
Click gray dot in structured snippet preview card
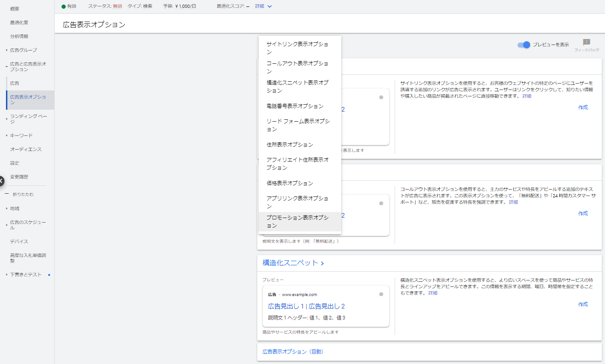click(381, 294)
